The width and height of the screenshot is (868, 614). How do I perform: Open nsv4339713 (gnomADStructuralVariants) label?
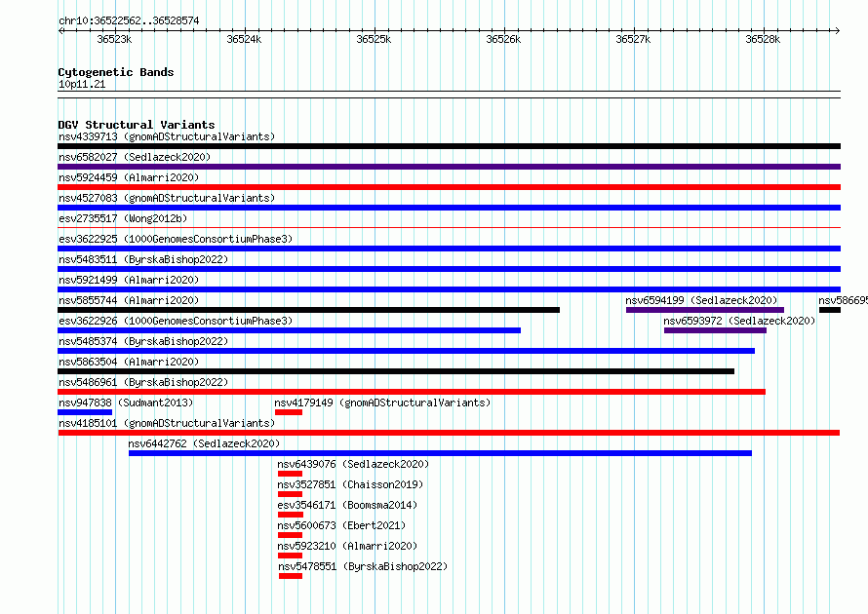point(167,136)
